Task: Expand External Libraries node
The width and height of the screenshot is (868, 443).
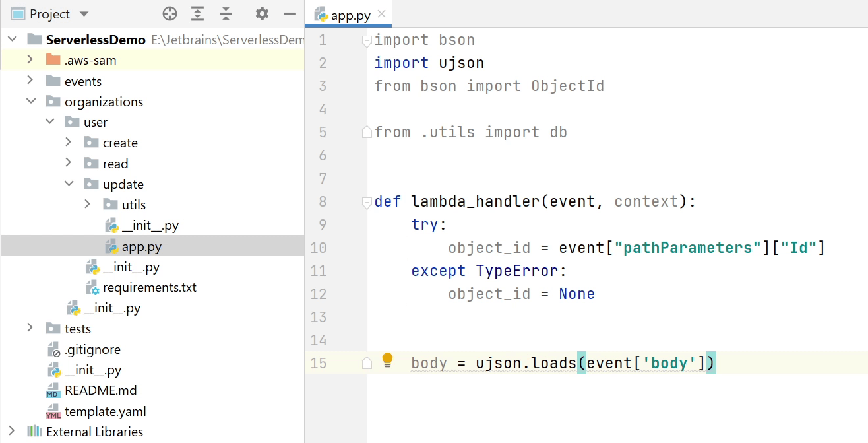Action: [11, 432]
